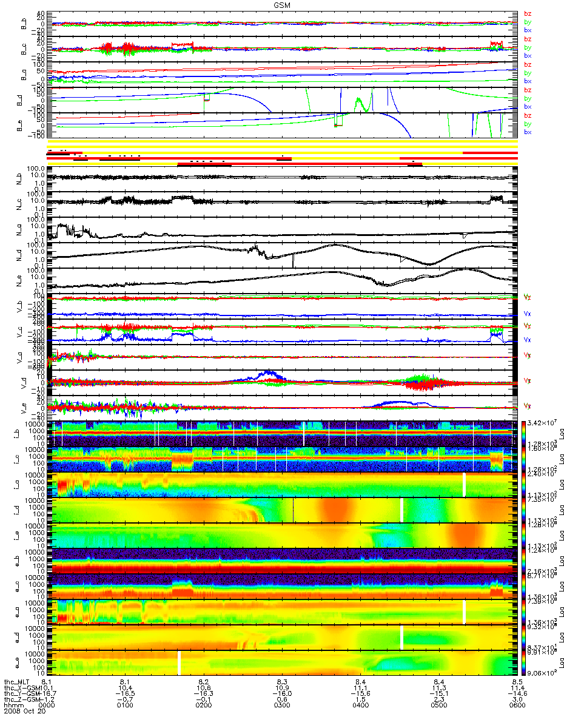Image resolution: width=564 pixels, height=728 pixels.
Task: Click the 0400 time tick label
Action: (360, 706)
